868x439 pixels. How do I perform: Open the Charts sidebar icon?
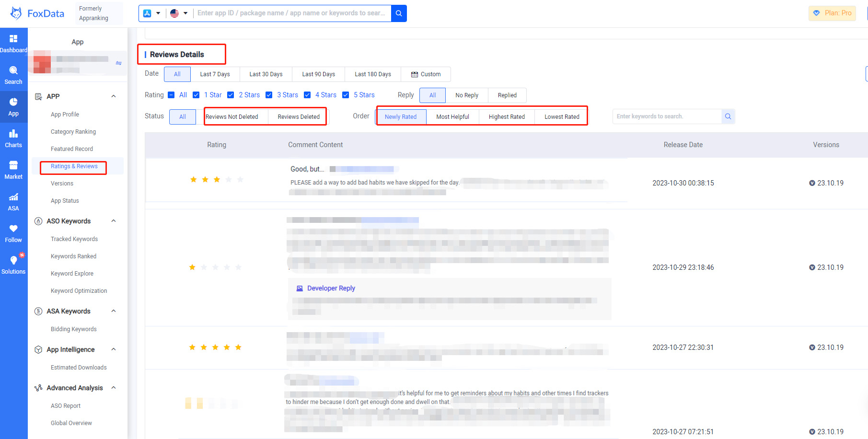point(13,133)
